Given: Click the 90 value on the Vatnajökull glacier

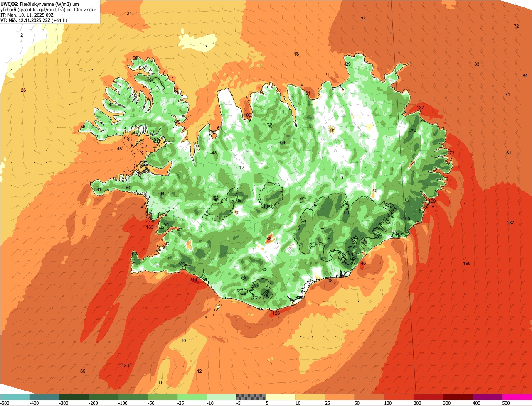Looking at the screenshot, I should pos(346,213).
